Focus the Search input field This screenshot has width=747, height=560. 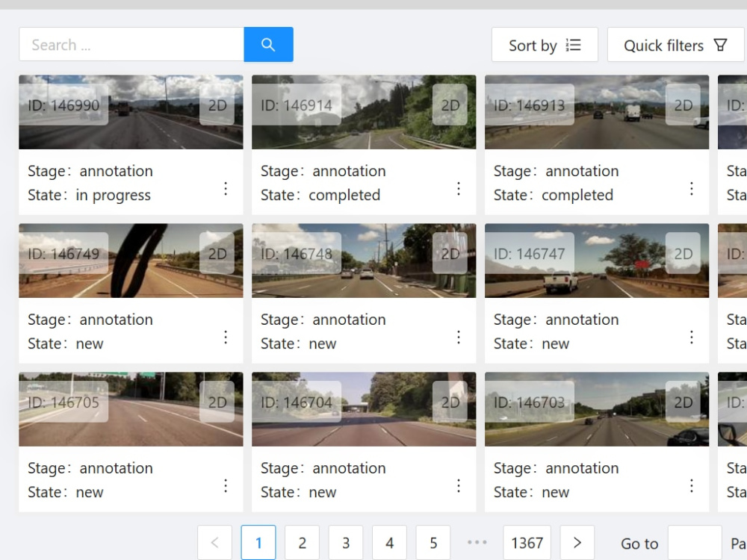click(x=131, y=45)
